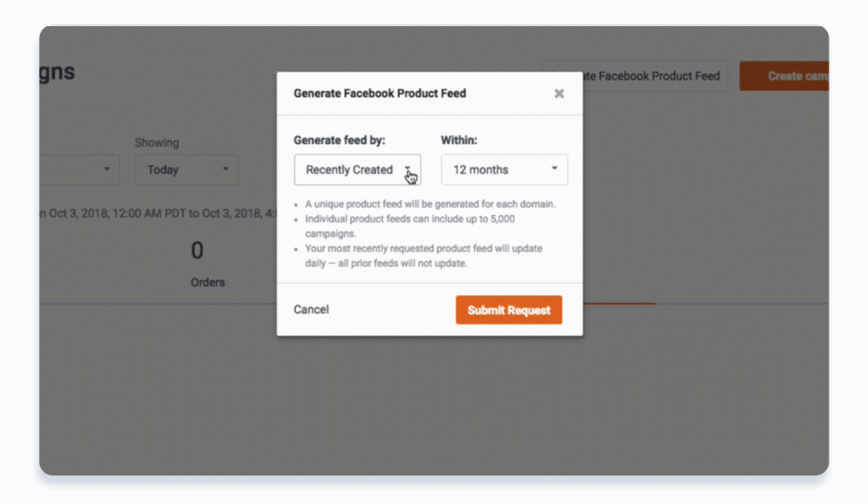Image resolution: width=868 pixels, height=504 pixels.
Task: Click the dialog title Generate Facebook Product Feed
Action: [380, 94]
